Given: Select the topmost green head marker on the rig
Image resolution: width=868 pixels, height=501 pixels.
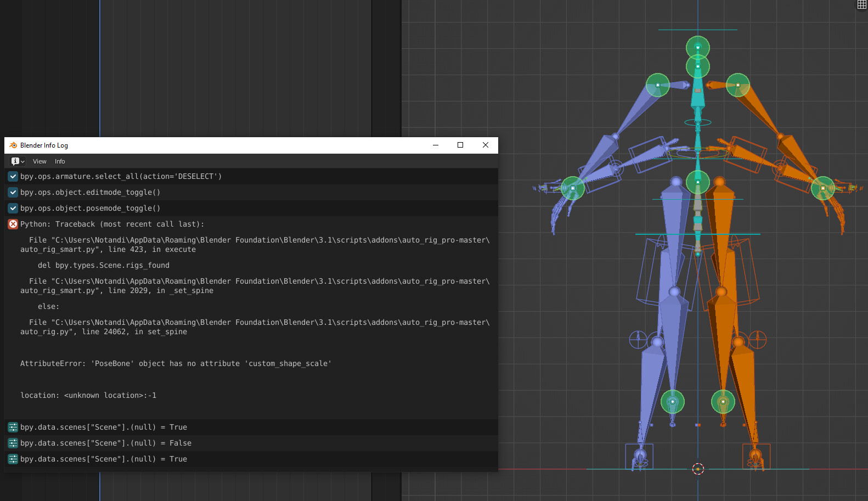Looking at the screenshot, I should (x=698, y=48).
